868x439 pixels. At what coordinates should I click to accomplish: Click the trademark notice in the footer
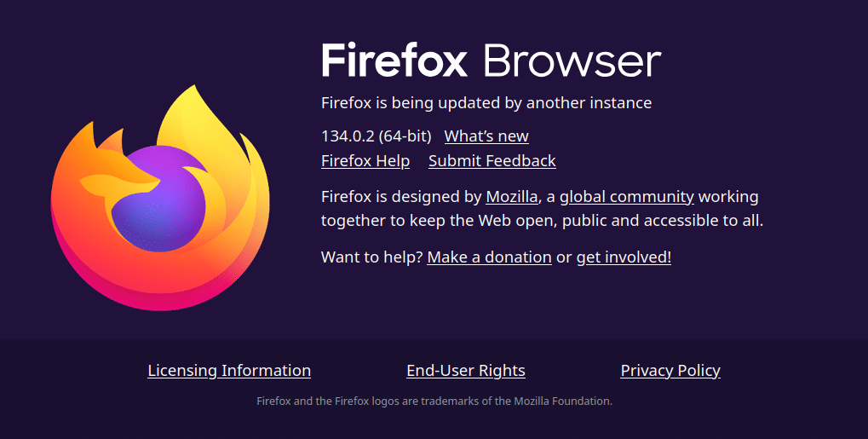click(x=434, y=401)
